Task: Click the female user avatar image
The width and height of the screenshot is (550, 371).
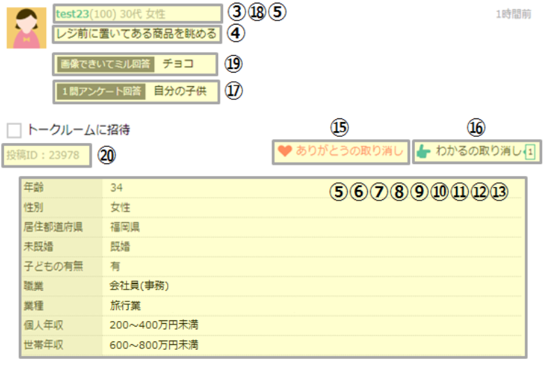Action: [27, 28]
